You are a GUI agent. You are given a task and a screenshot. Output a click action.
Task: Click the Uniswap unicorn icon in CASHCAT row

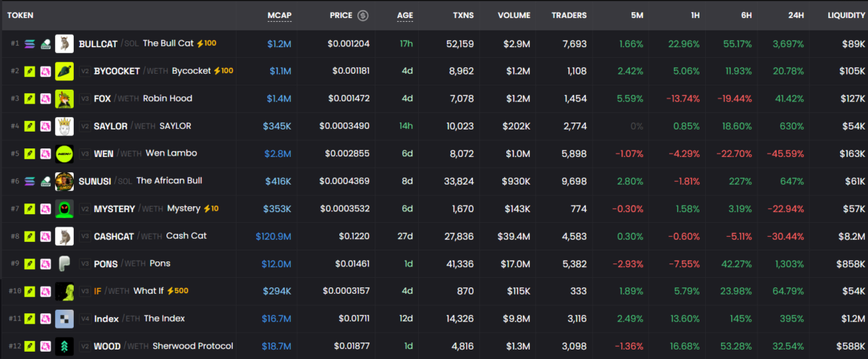click(45, 236)
